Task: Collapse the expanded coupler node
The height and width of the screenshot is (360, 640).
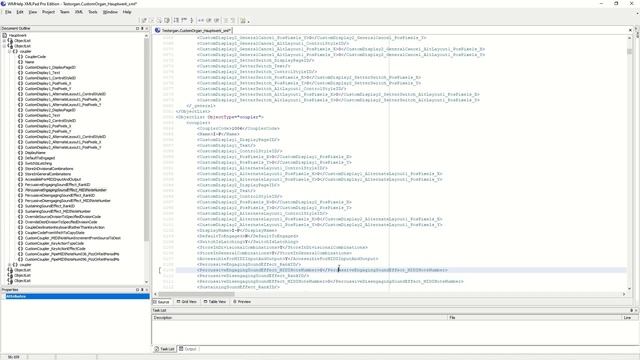Action: point(9,51)
